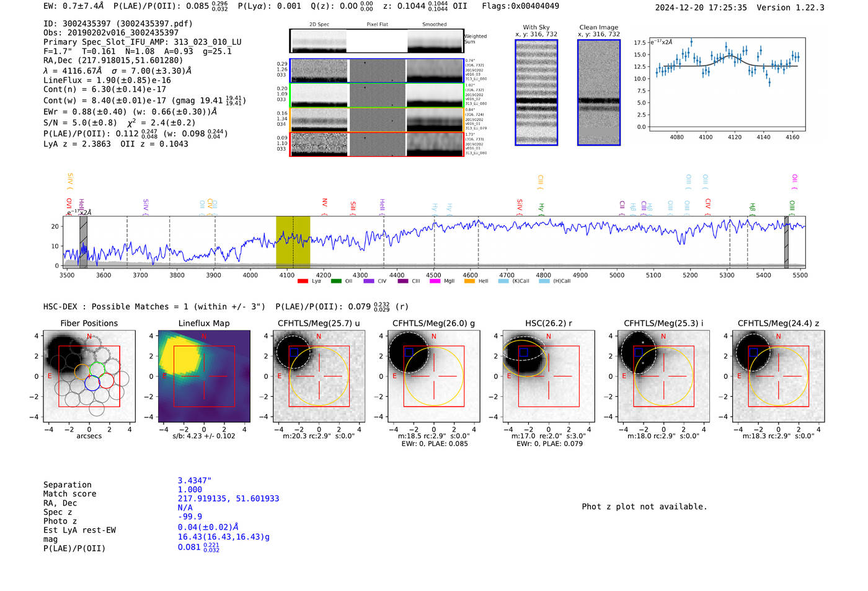Click the Photo z value -99.9

tap(190, 517)
